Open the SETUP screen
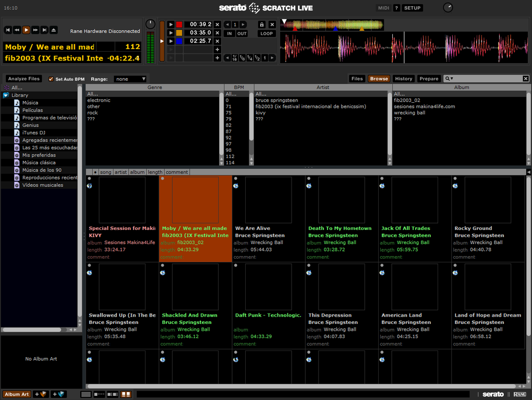The width and height of the screenshot is (532, 400). coord(412,8)
